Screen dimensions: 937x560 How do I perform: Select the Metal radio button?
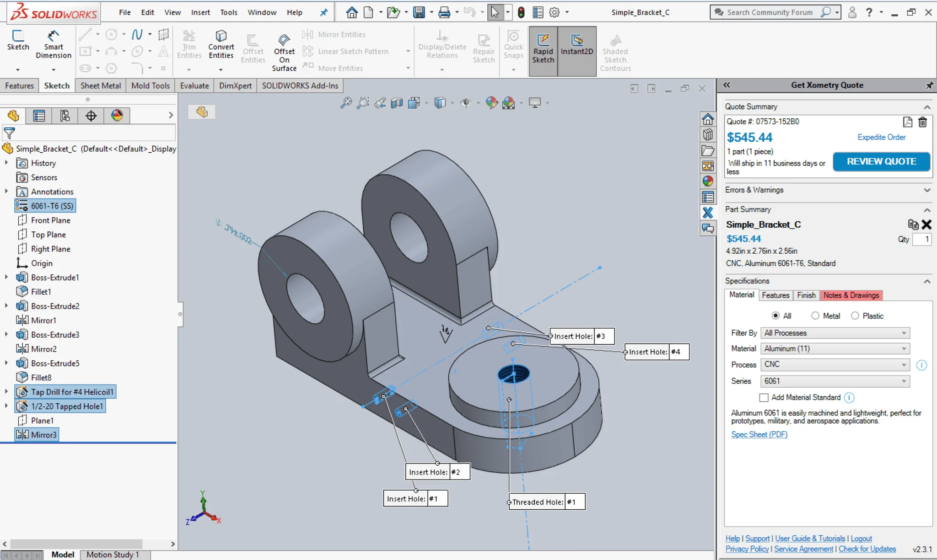816,315
